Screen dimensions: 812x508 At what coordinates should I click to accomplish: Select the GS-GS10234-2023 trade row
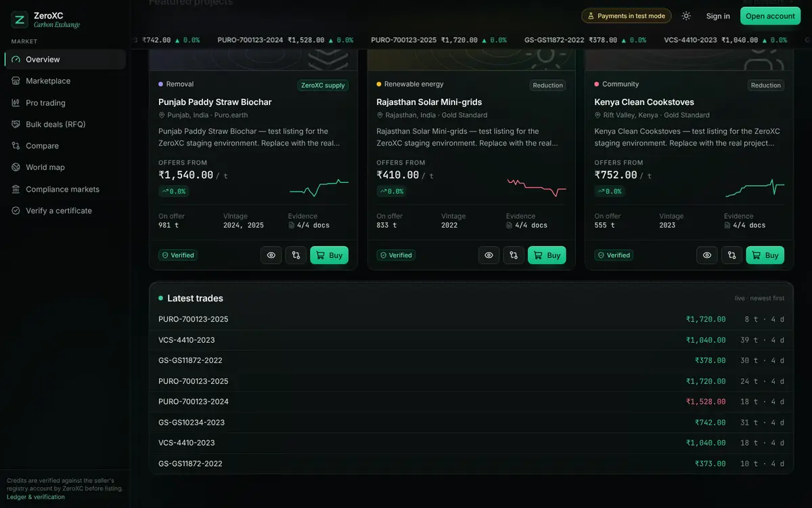471,423
